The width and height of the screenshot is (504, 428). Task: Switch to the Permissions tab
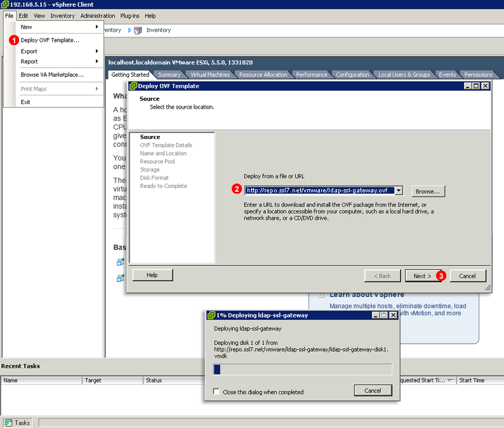click(478, 74)
